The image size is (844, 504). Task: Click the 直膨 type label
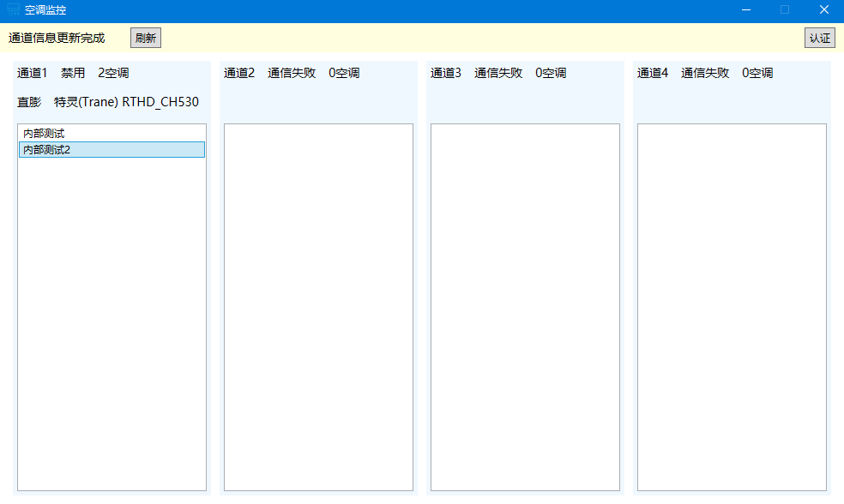pos(29,102)
